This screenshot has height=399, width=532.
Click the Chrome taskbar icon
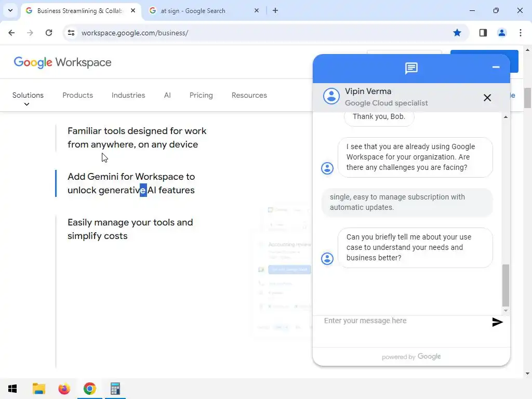(x=89, y=389)
